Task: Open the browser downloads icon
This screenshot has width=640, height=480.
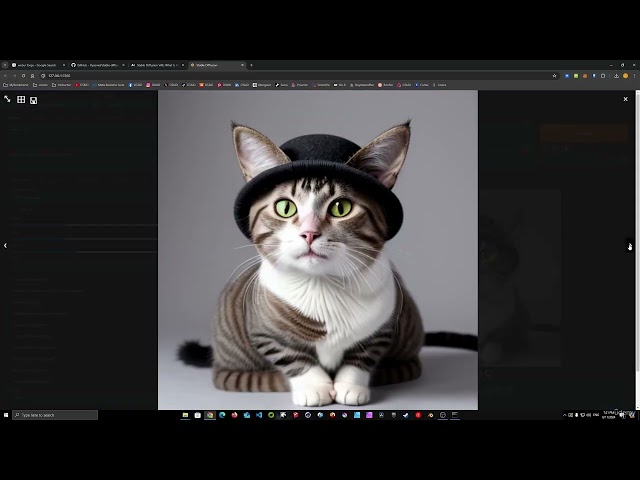Action: click(616, 76)
